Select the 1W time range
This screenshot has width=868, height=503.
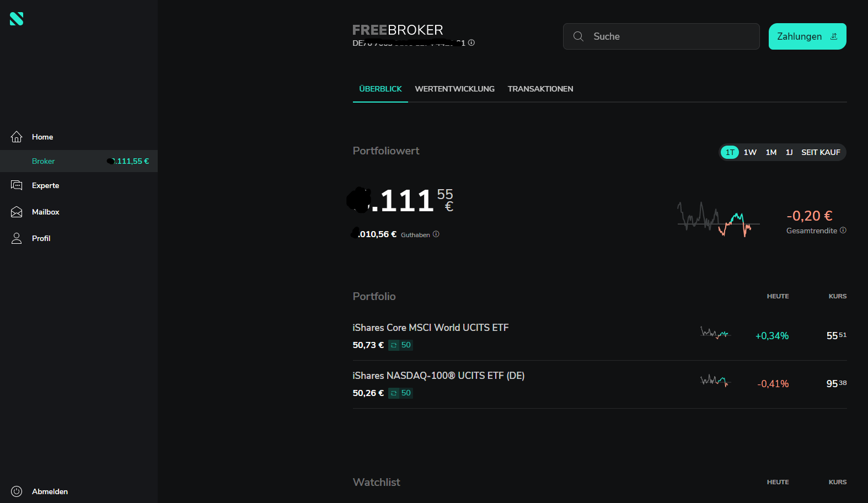(x=750, y=152)
